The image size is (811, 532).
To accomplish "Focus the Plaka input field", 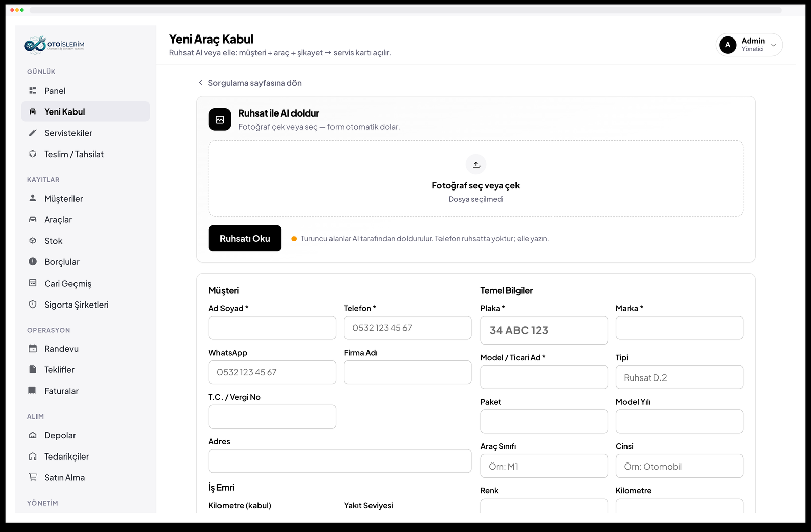I will (x=544, y=330).
